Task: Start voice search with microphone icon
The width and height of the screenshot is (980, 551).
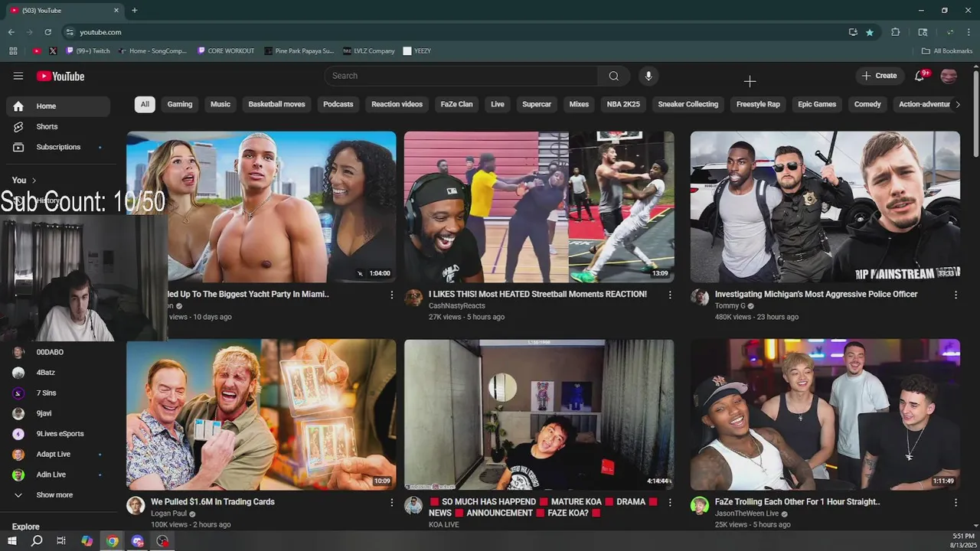Action: click(648, 76)
